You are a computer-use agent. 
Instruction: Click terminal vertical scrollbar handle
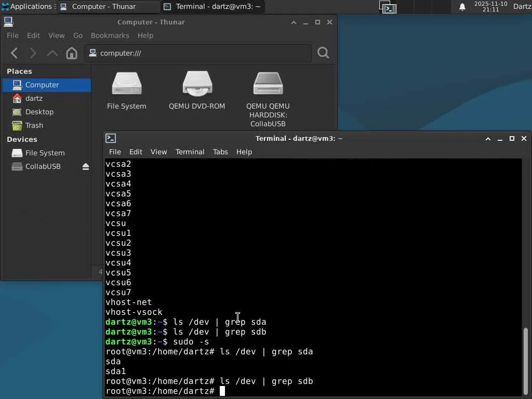(x=526, y=361)
